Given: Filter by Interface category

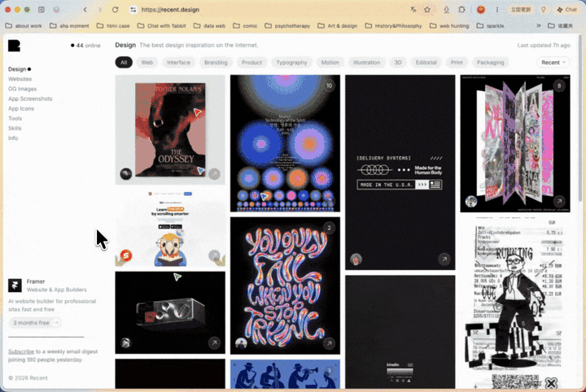Looking at the screenshot, I should coord(178,63).
